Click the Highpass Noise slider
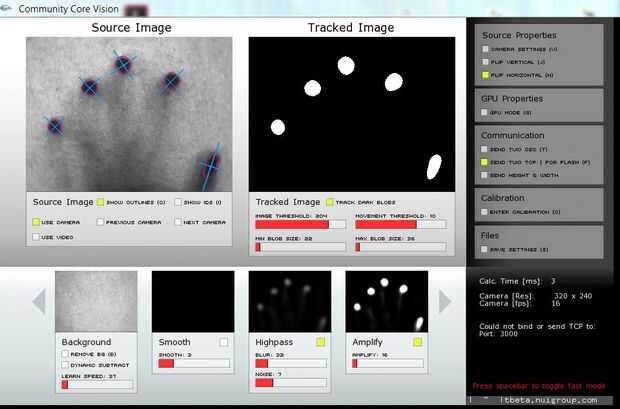 tap(291, 382)
